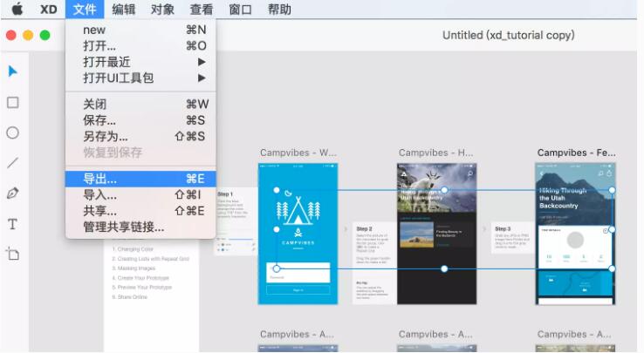
Task: Select the Campvibes - H... artboard title
Action: (x=435, y=153)
